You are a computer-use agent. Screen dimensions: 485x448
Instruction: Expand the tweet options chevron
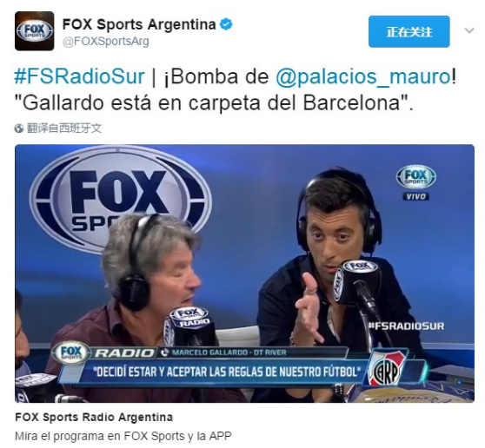(x=469, y=31)
